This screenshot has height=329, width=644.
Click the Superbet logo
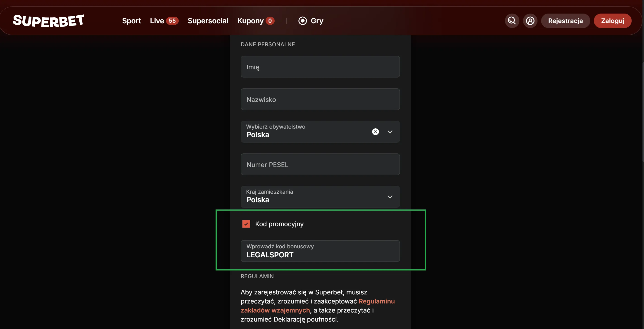point(48,21)
